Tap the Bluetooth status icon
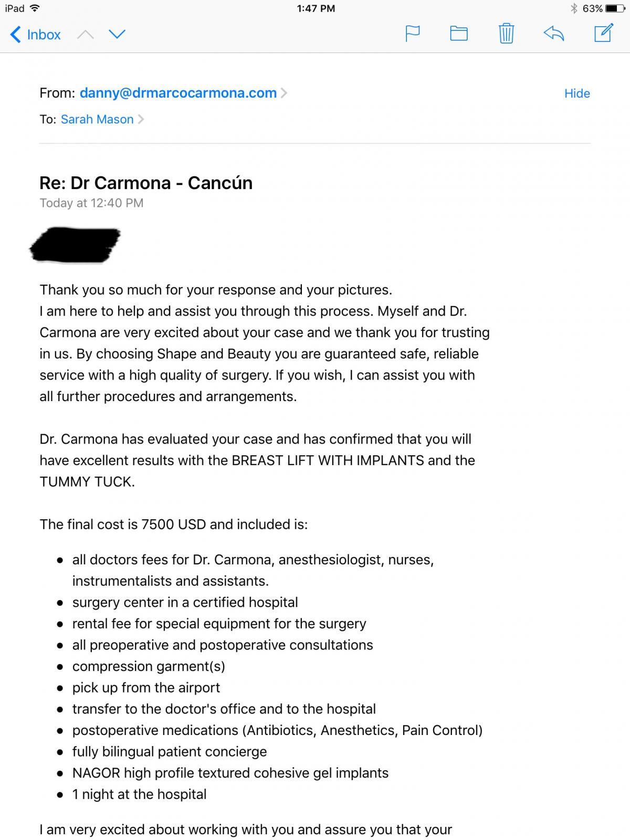 (x=574, y=8)
